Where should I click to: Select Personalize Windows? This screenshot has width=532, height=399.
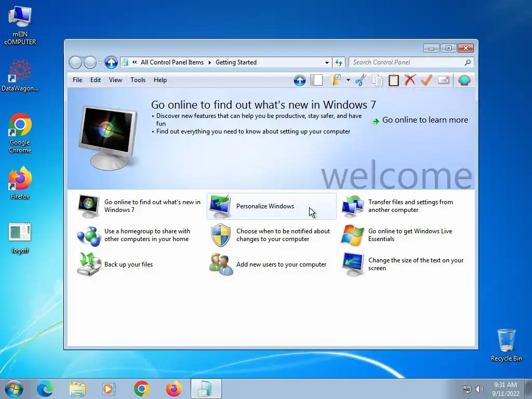coord(271,206)
